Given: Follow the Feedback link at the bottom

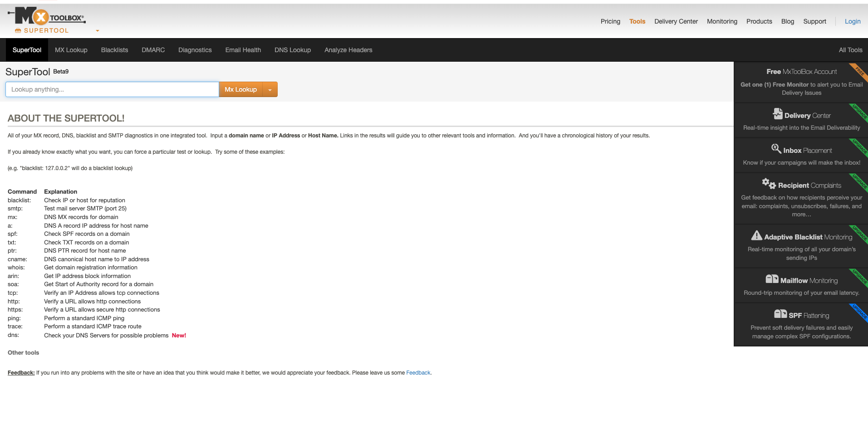Looking at the screenshot, I should (418, 373).
